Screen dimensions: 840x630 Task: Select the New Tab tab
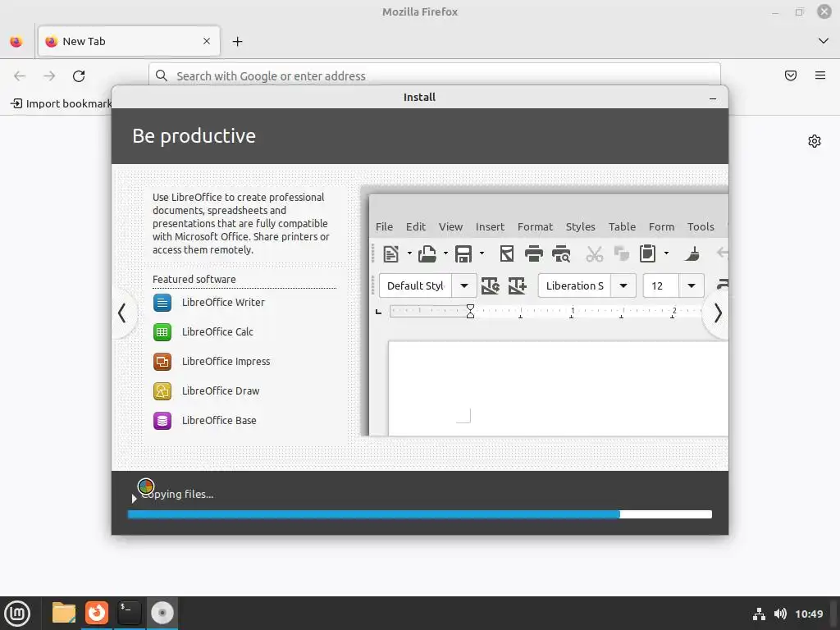(129, 41)
